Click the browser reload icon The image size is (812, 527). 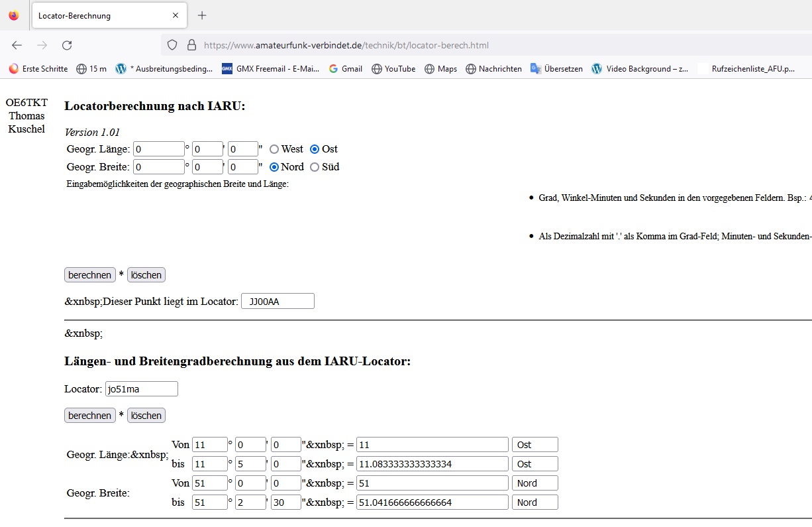coord(67,45)
